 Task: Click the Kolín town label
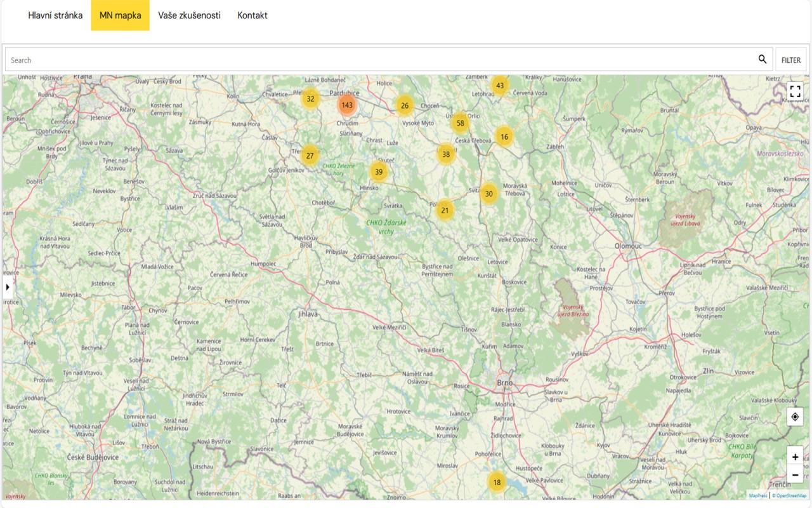(x=233, y=96)
